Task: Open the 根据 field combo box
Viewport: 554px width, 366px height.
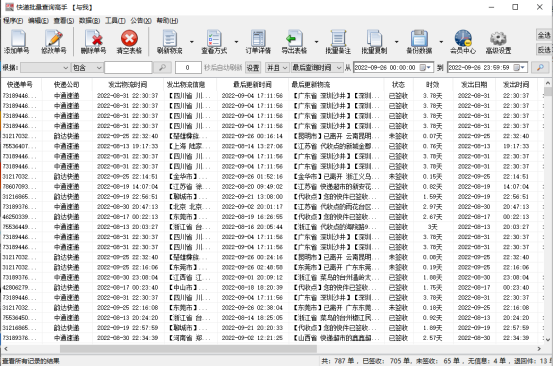Action: click(x=45, y=67)
